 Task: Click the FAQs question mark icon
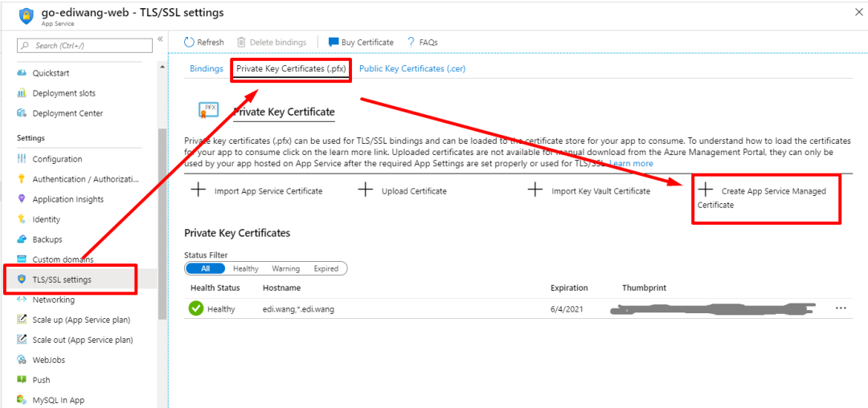pyautogui.click(x=411, y=42)
